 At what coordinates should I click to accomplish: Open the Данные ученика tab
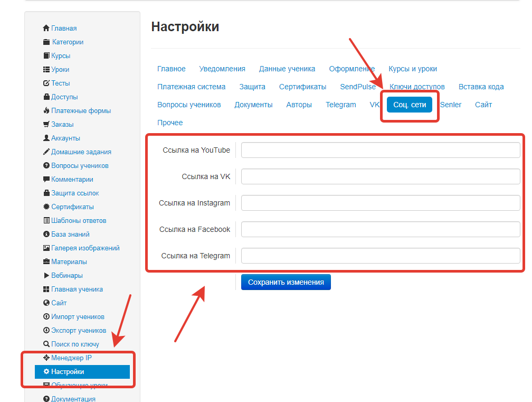point(287,69)
